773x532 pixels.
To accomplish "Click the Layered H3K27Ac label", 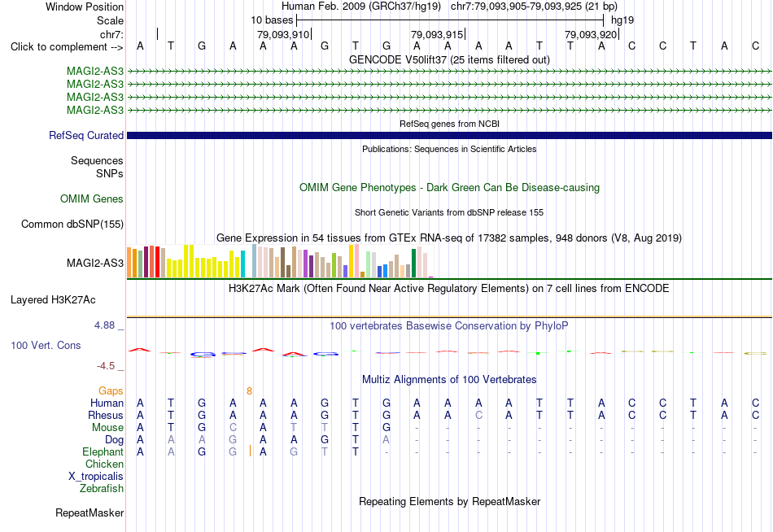I will (53, 300).
